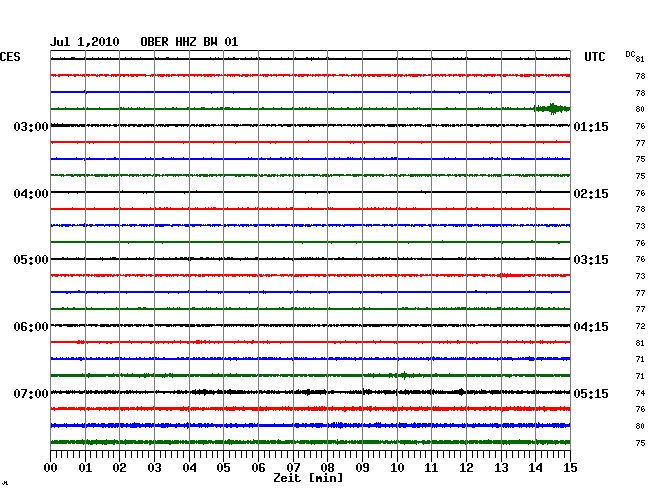
Task: Click the DC value 74 beside 05:15
Action: point(640,393)
